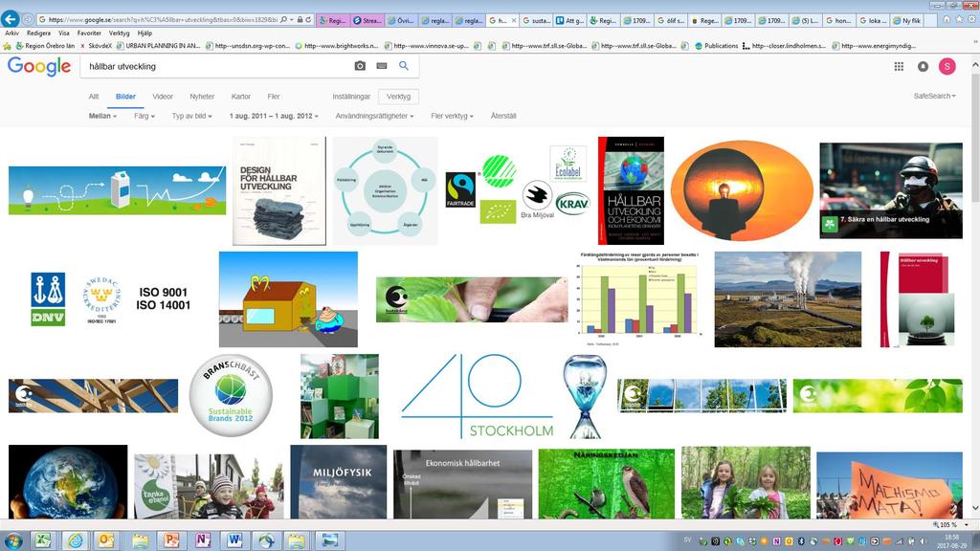Open the Region Örebro län bookmark
This screenshot has width=980, height=551.
(45, 46)
